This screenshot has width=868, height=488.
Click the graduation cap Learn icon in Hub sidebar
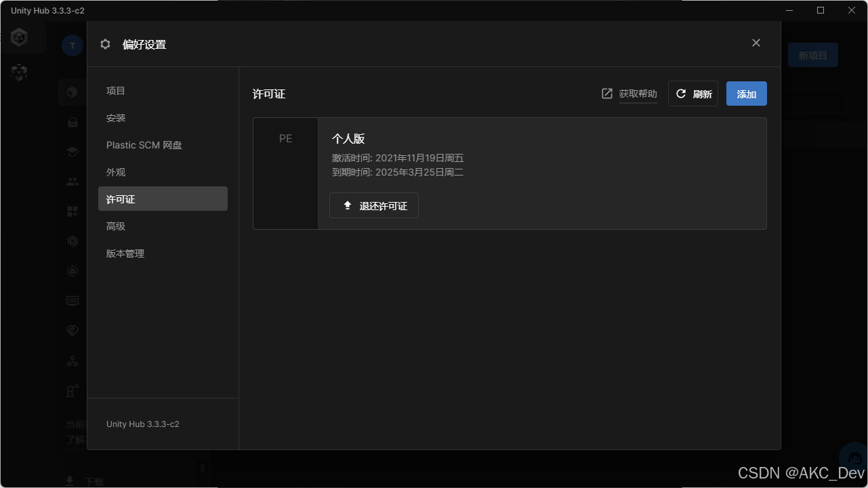(73, 152)
